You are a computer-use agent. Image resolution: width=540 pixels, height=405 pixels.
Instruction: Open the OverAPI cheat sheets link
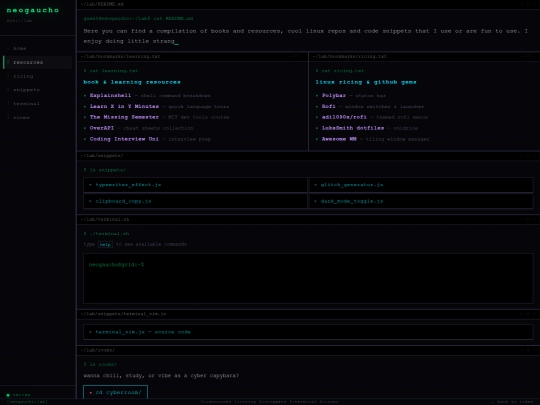[x=102, y=128]
